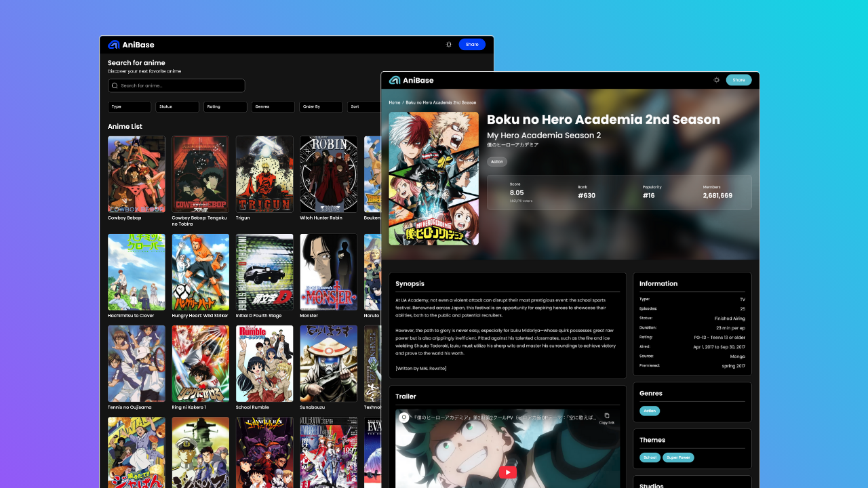This screenshot has height=488, width=868.
Task: Click the Home breadcrumb link
Action: point(394,102)
